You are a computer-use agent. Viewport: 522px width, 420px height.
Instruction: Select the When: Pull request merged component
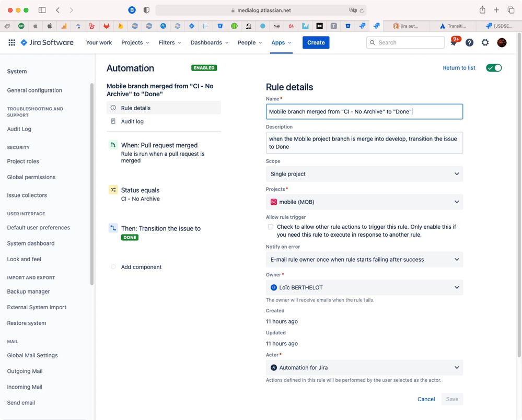(x=164, y=153)
